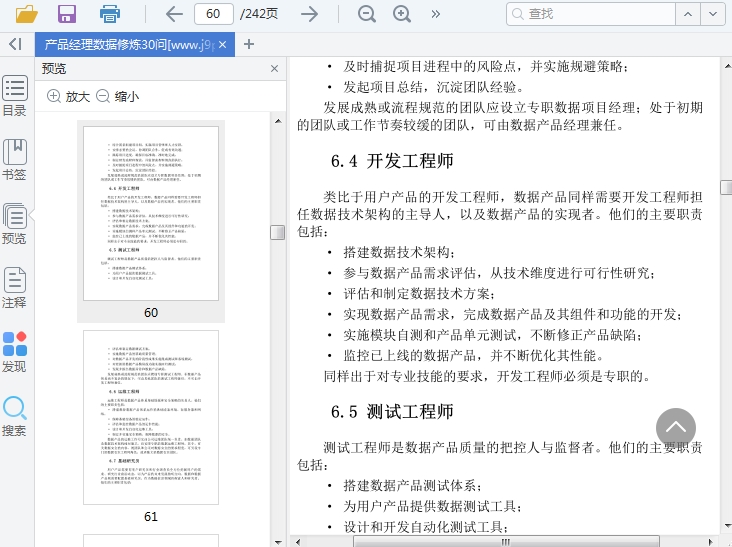Collapse the left sidebar panel
This screenshot has width=732, height=547.
[15, 44]
